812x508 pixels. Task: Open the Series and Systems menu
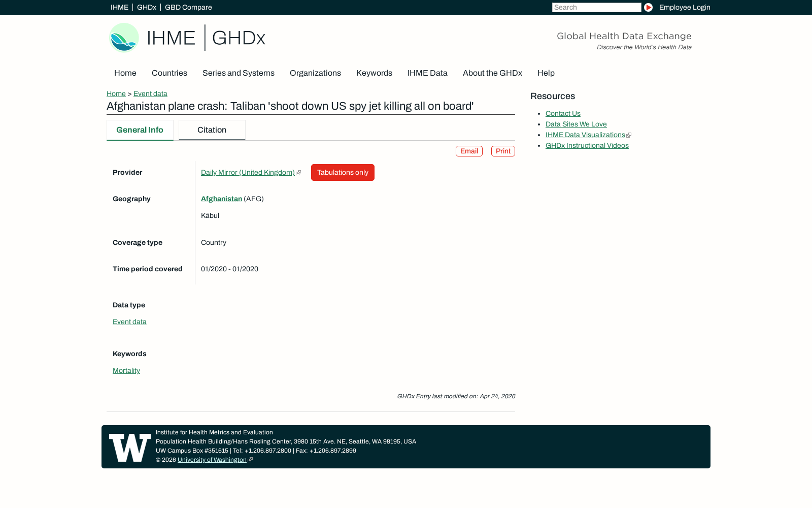[239, 73]
